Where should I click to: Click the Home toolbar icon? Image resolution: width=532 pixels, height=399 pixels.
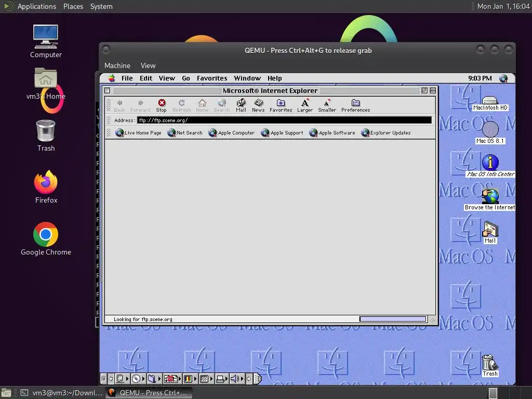[x=202, y=105]
